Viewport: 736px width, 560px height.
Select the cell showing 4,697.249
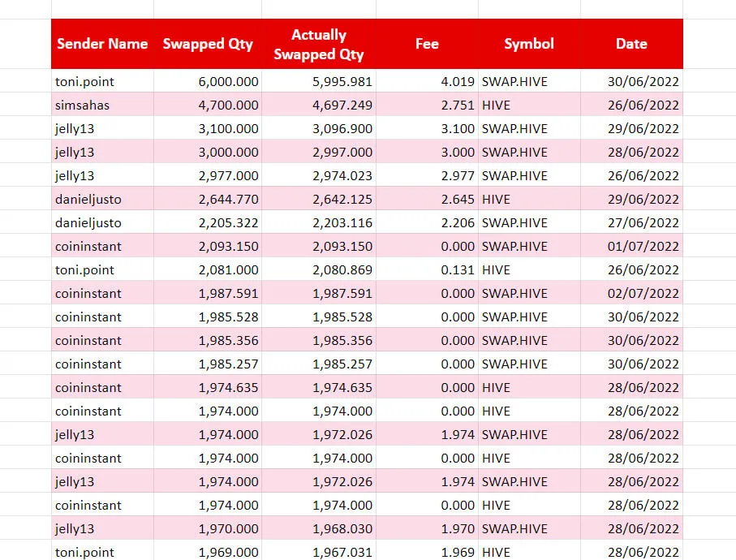click(x=319, y=104)
